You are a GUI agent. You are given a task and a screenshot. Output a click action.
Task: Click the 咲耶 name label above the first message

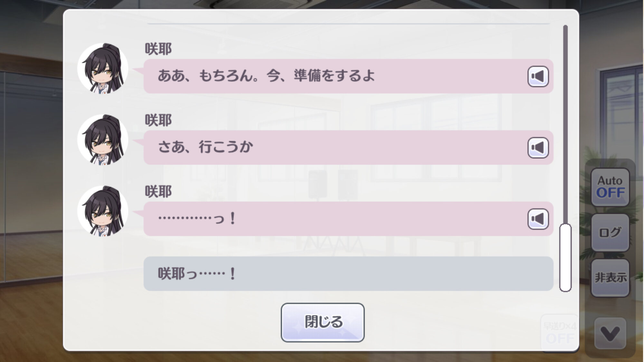click(158, 49)
